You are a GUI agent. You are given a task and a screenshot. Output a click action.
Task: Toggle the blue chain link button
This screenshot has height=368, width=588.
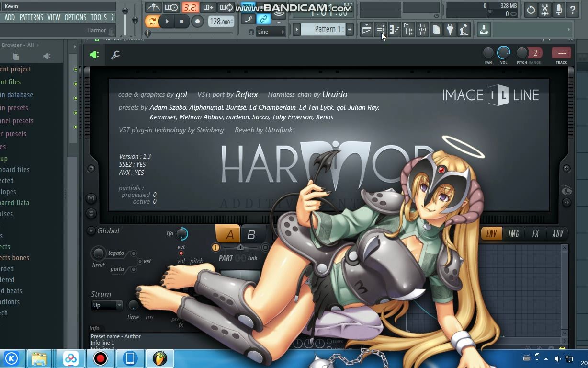[263, 19]
